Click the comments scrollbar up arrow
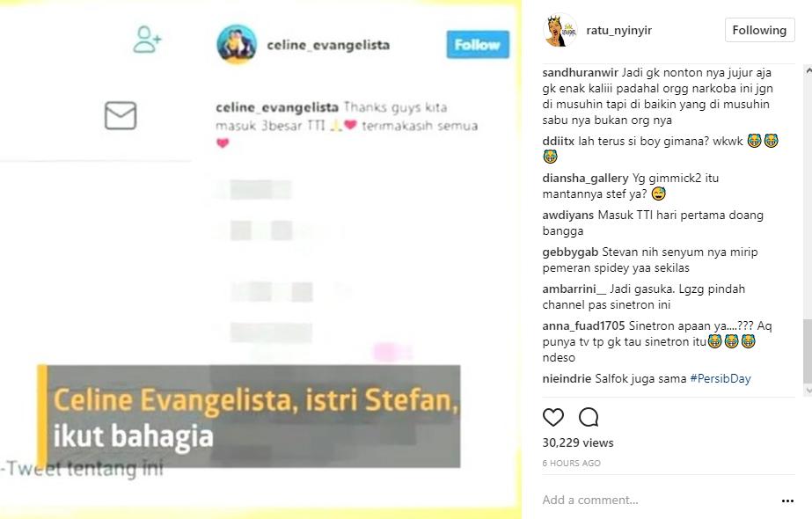Image resolution: width=812 pixels, height=519 pixels. click(808, 71)
